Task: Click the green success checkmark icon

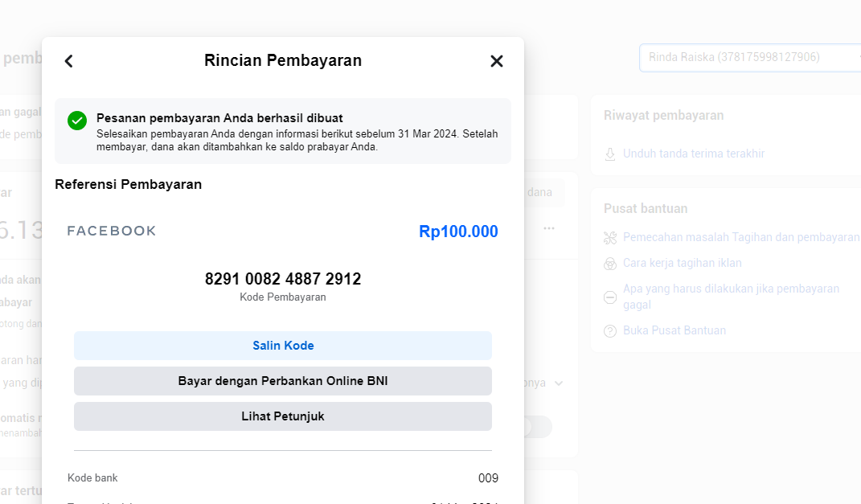Action: (x=77, y=121)
